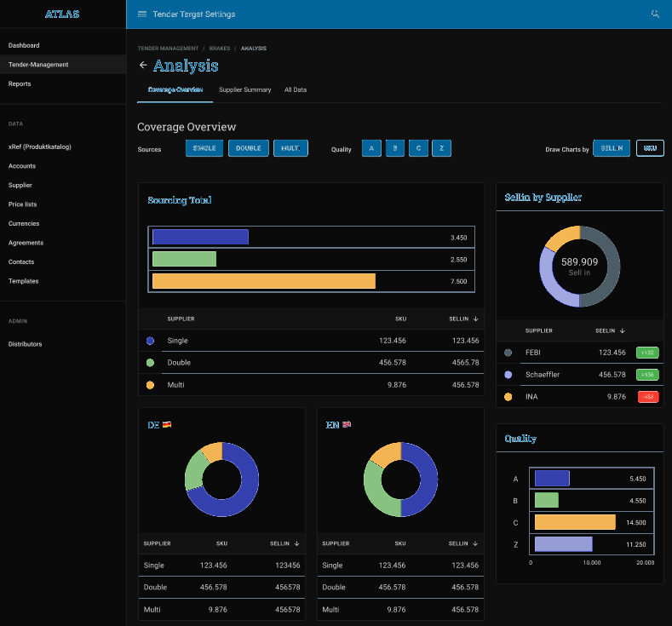Image resolution: width=672 pixels, height=626 pixels.
Task: Toggle the SINGLE source filter
Action: pyautogui.click(x=204, y=148)
